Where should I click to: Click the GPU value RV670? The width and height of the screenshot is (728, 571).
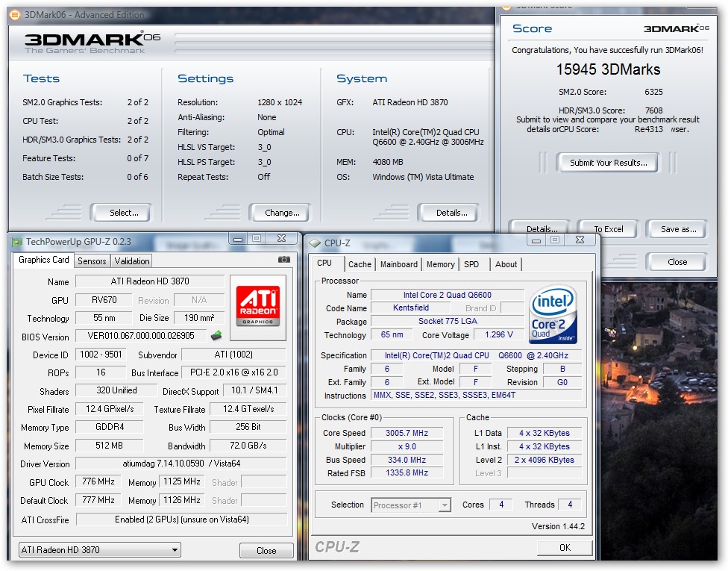104,300
